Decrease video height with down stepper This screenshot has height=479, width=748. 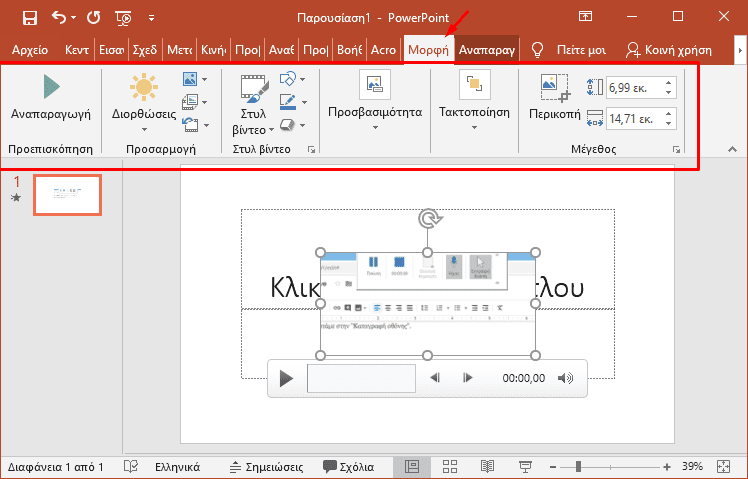pos(669,92)
